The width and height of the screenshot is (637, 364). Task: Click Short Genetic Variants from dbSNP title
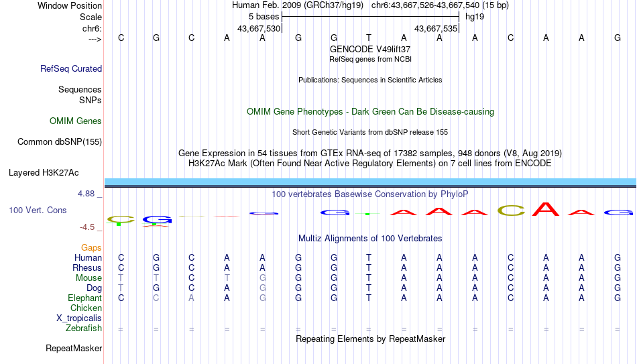(x=370, y=133)
